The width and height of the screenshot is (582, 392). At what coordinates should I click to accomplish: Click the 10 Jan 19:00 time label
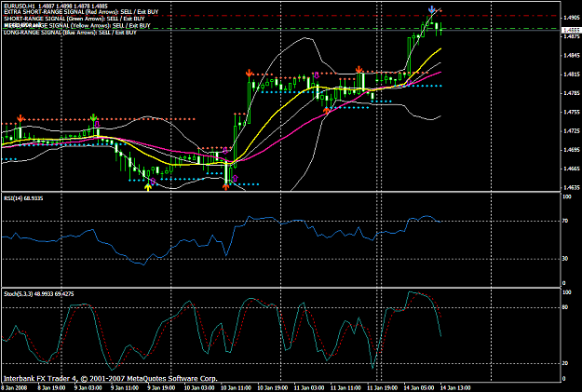click(x=273, y=388)
